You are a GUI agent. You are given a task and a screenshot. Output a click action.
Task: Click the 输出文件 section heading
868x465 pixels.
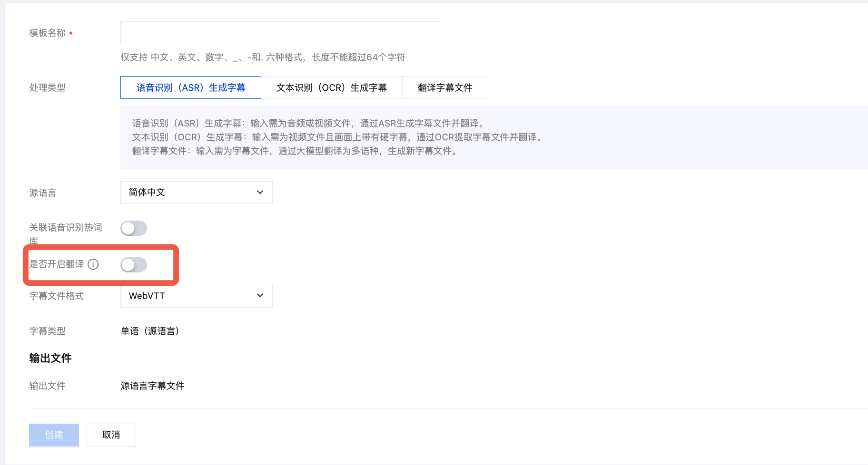click(50, 358)
